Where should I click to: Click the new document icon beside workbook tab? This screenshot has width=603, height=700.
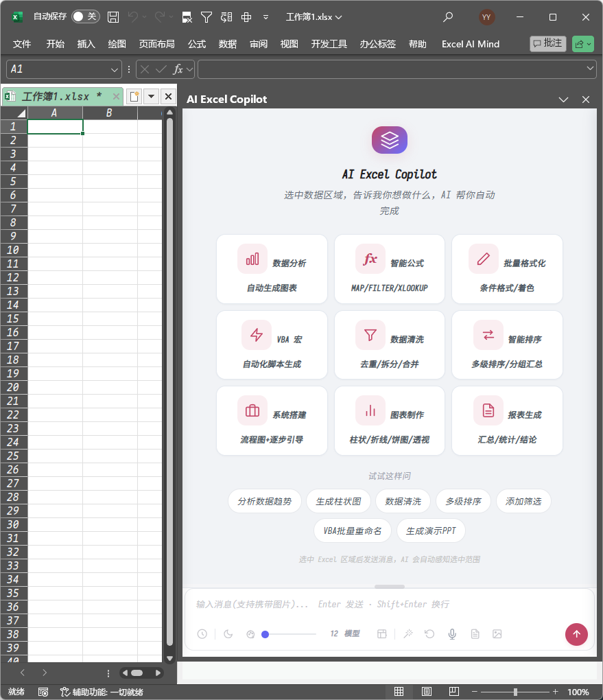(134, 97)
